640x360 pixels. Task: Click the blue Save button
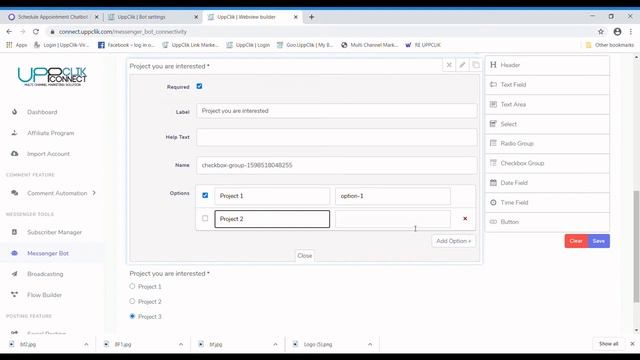point(599,241)
